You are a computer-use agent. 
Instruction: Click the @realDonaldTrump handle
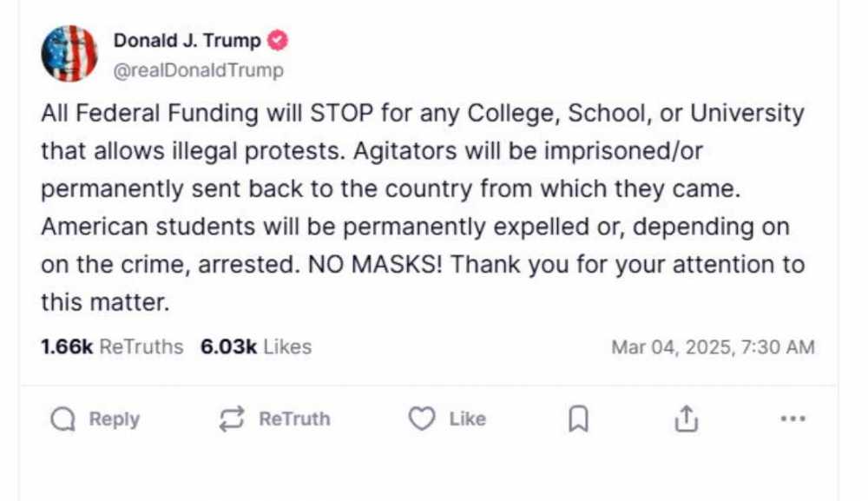[198, 70]
